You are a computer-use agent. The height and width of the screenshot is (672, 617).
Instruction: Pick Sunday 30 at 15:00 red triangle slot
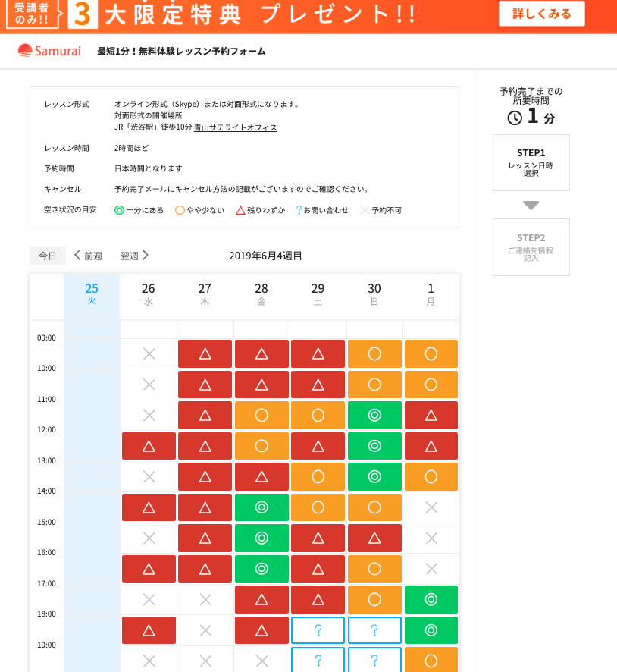374,539
